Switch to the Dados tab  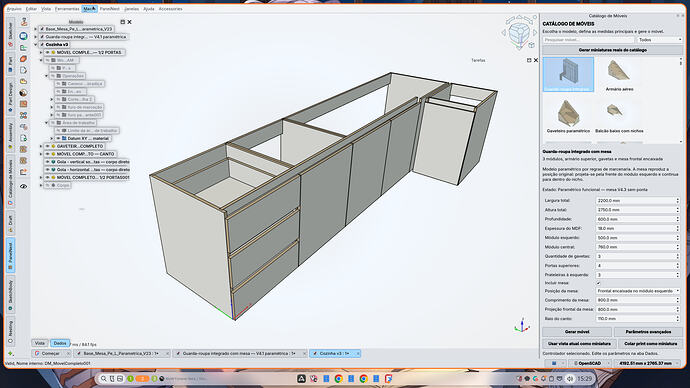[x=60, y=343]
